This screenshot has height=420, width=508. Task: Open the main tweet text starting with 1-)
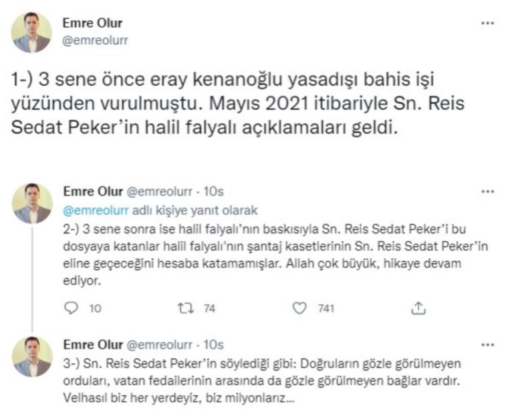pyautogui.click(x=238, y=104)
